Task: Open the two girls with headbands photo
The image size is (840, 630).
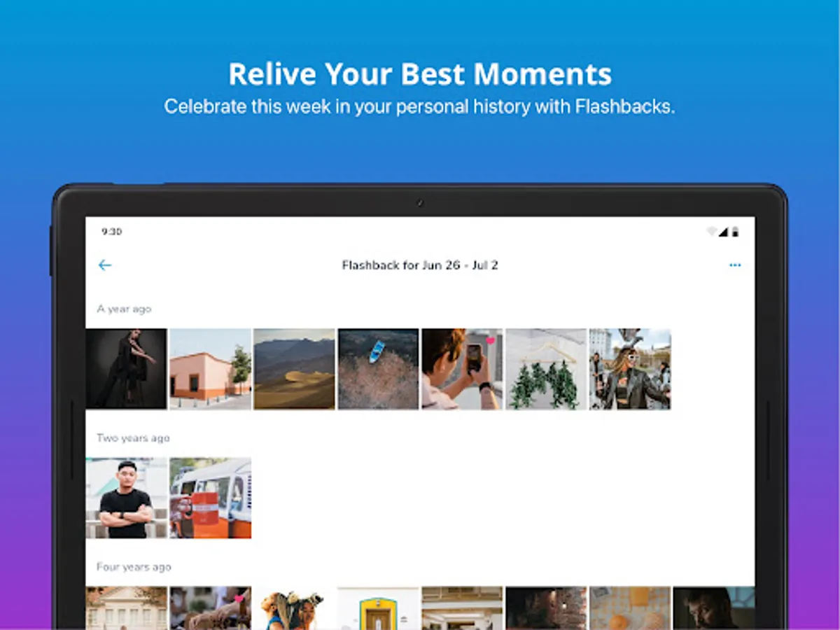Action: [x=294, y=608]
